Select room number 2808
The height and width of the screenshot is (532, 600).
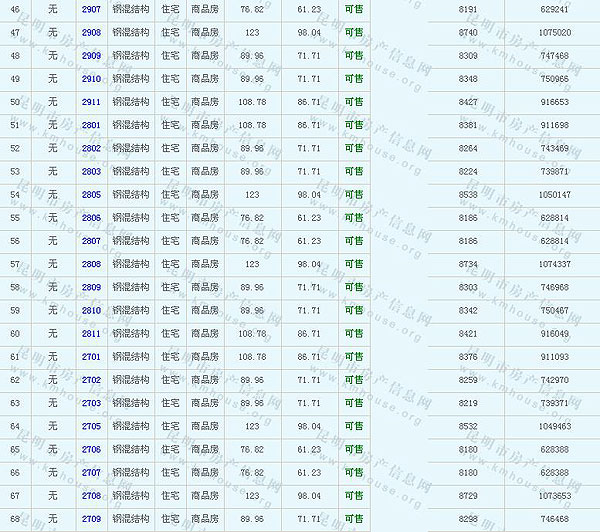pyautogui.click(x=91, y=264)
